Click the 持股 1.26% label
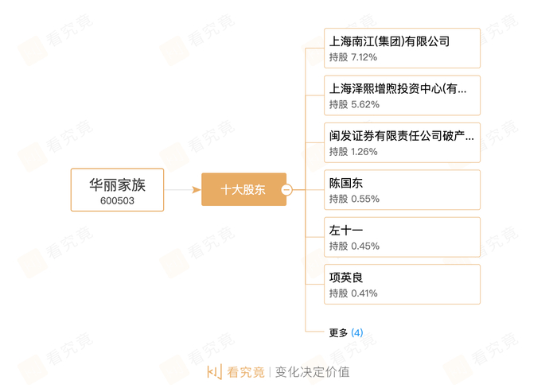The height and width of the screenshot is (392, 557). point(354,151)
